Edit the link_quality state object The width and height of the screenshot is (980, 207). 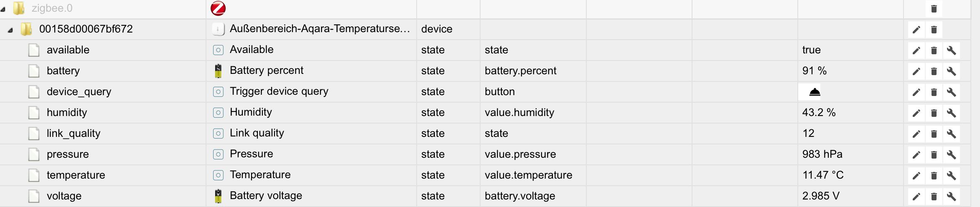tap(916, 134)
